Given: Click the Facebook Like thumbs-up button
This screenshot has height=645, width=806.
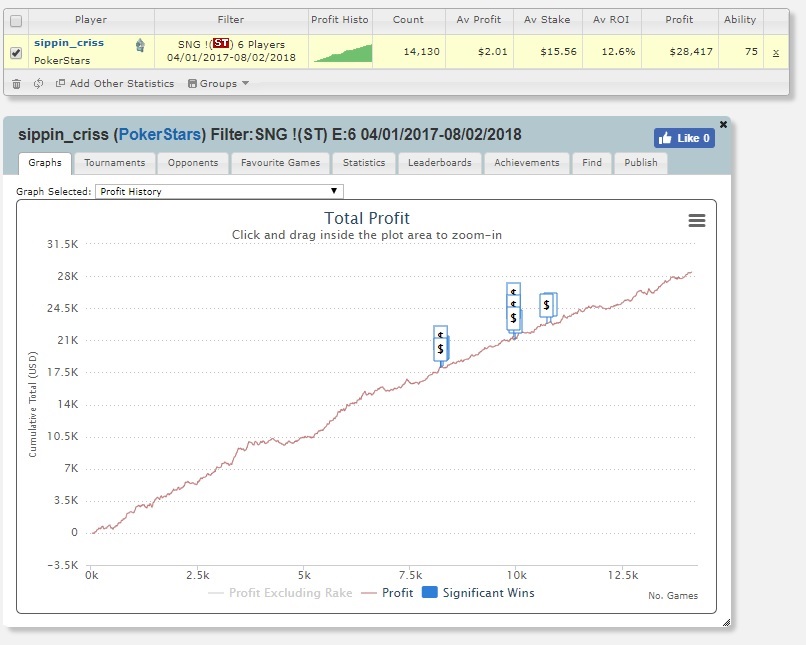Looking at the screenshot, I should click(684, 138).
